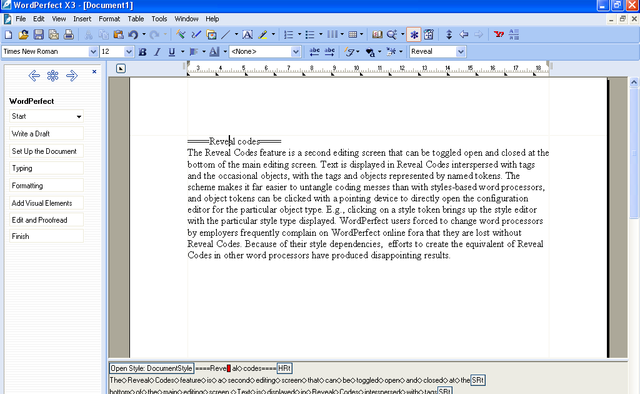The width and height of the screenshot is (640, 394).
Task: Toggle Underline formatting
Action: pyautogui.click(x=172, y=52)
